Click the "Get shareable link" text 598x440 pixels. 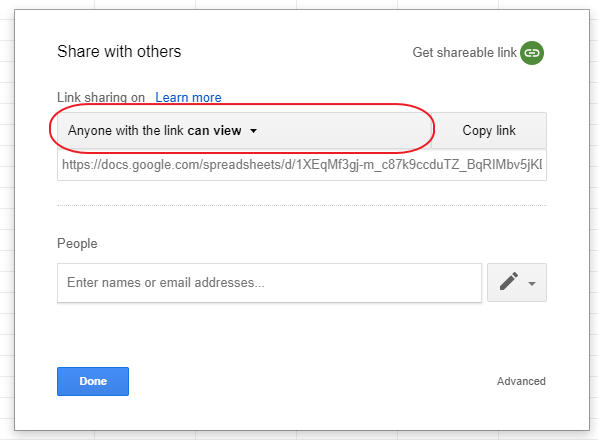[464, 53]
